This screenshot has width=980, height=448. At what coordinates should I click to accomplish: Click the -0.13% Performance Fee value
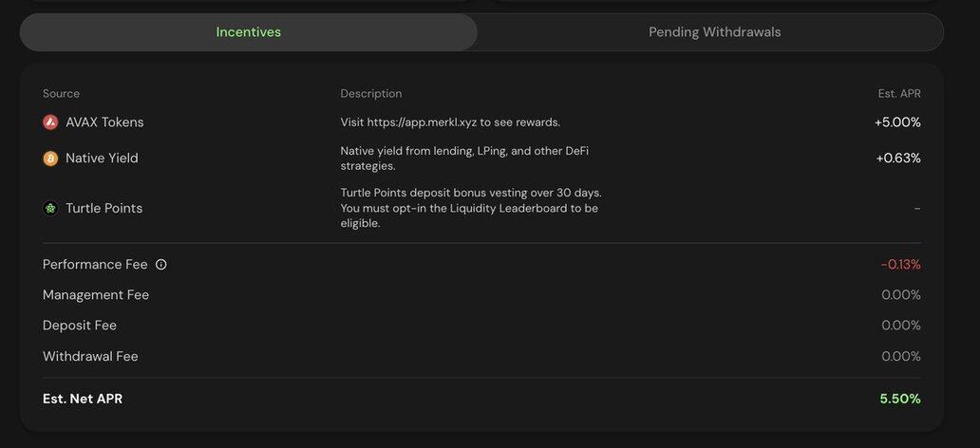tap(900, 265)
